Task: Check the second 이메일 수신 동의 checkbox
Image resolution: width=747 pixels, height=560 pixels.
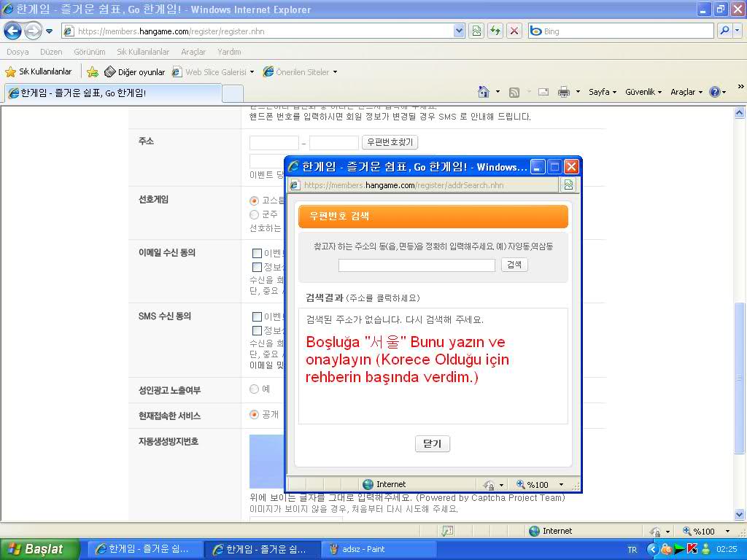Action: pyautogui.click(x=257, y=267)
